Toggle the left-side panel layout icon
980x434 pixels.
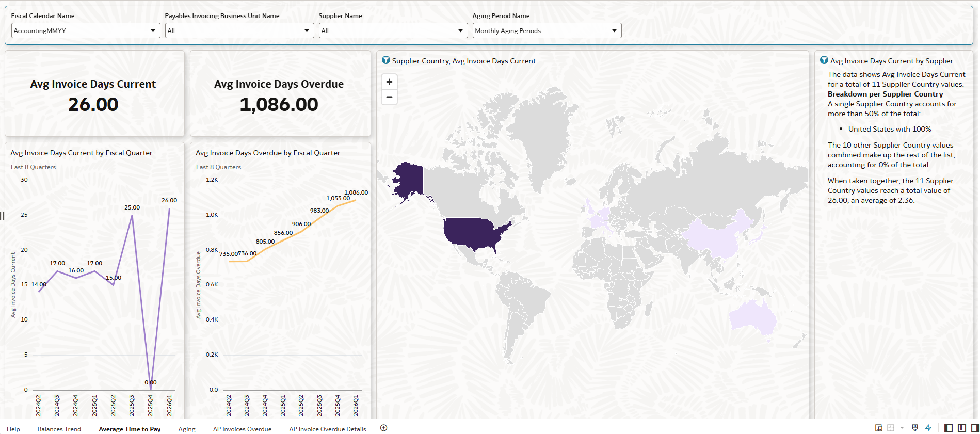[949, 428]
